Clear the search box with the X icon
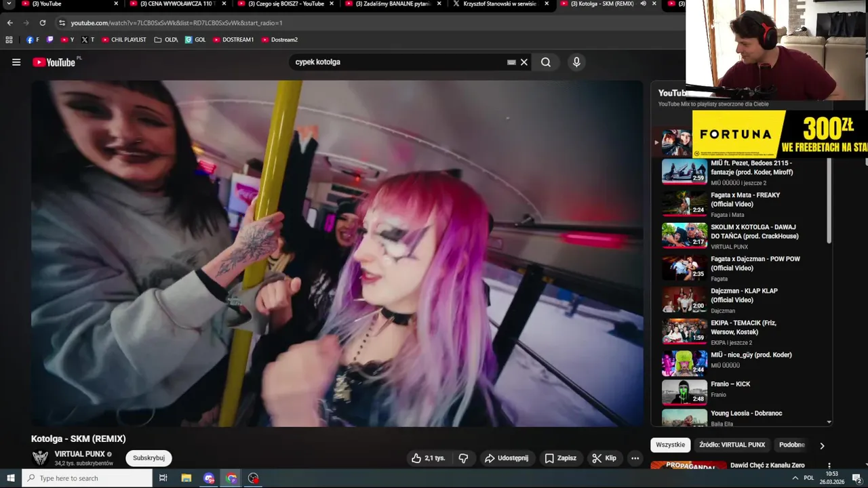Image resolution: width=868 pixels, height=488 pixels. (524, 62)
